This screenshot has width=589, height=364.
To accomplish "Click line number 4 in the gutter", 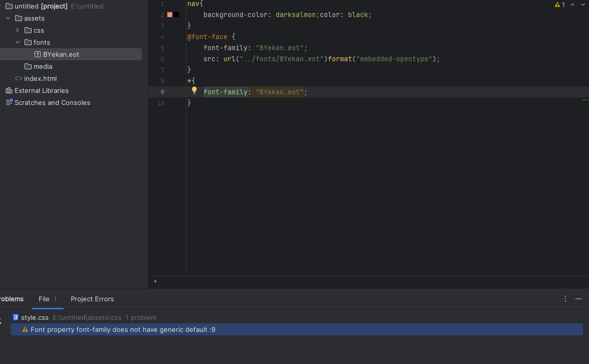I will pyautogui.click(x=162, y=37).
